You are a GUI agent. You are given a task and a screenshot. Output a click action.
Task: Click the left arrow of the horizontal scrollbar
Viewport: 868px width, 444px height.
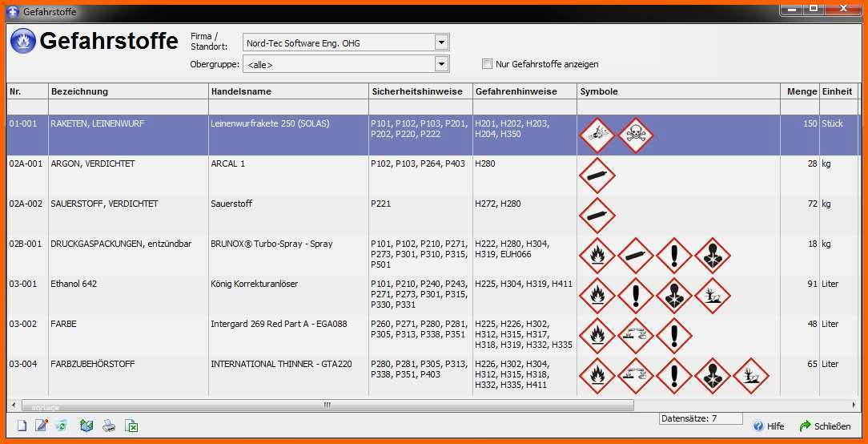point(14,406)
